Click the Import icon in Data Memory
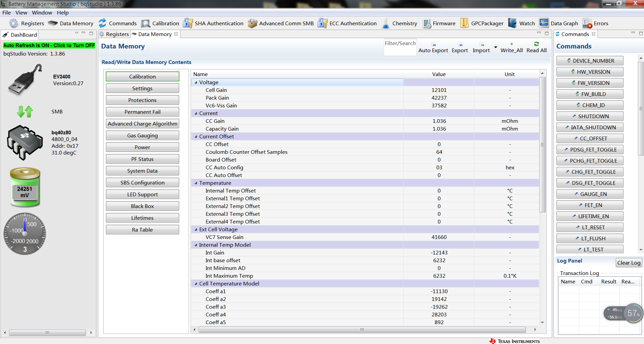The image size is (644, 344). pyautogui.click(x=482, y=45)
